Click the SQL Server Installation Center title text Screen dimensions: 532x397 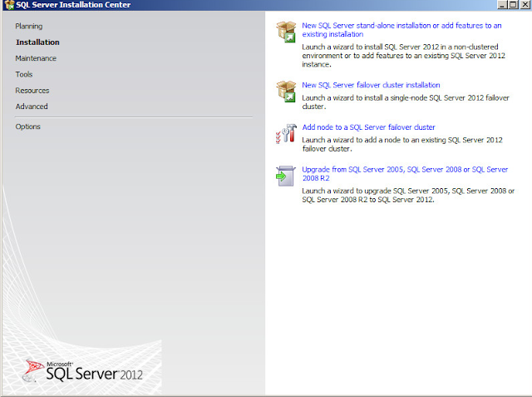tap(73, 5)
